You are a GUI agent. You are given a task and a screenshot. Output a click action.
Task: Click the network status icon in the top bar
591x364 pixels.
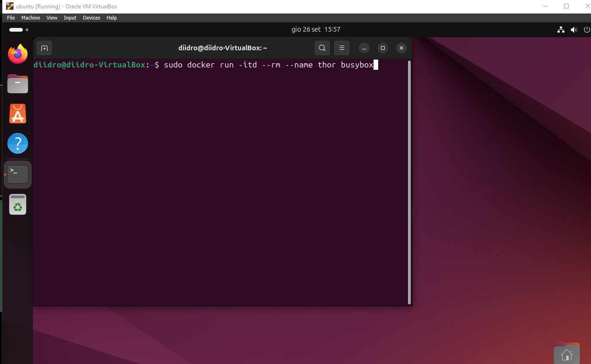(561, 29)
